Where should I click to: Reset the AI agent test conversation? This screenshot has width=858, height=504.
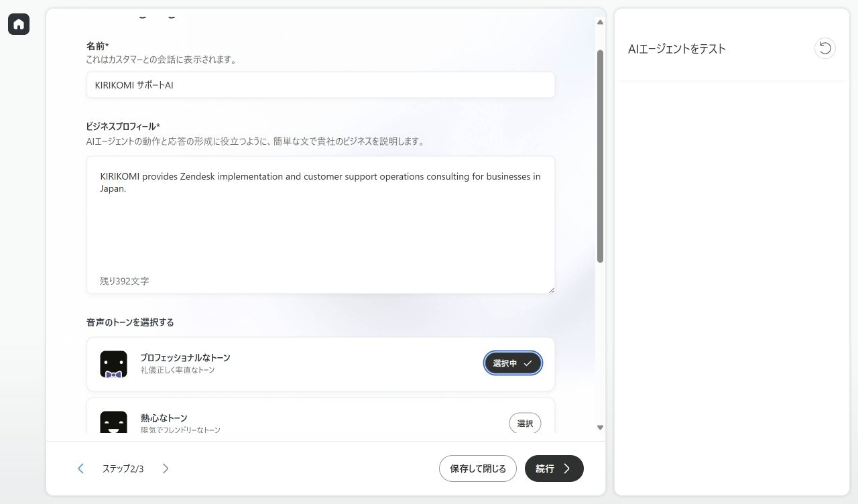point(825,48)
